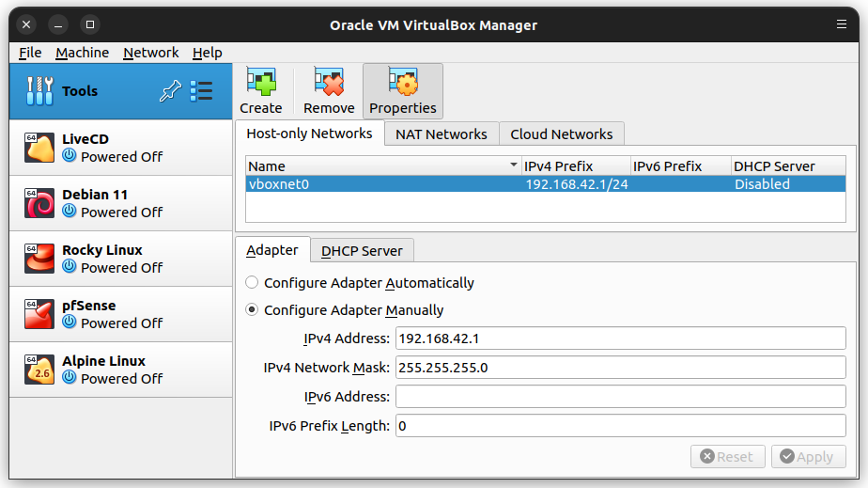Click Debian 11 power state icon

click(70, 211)
